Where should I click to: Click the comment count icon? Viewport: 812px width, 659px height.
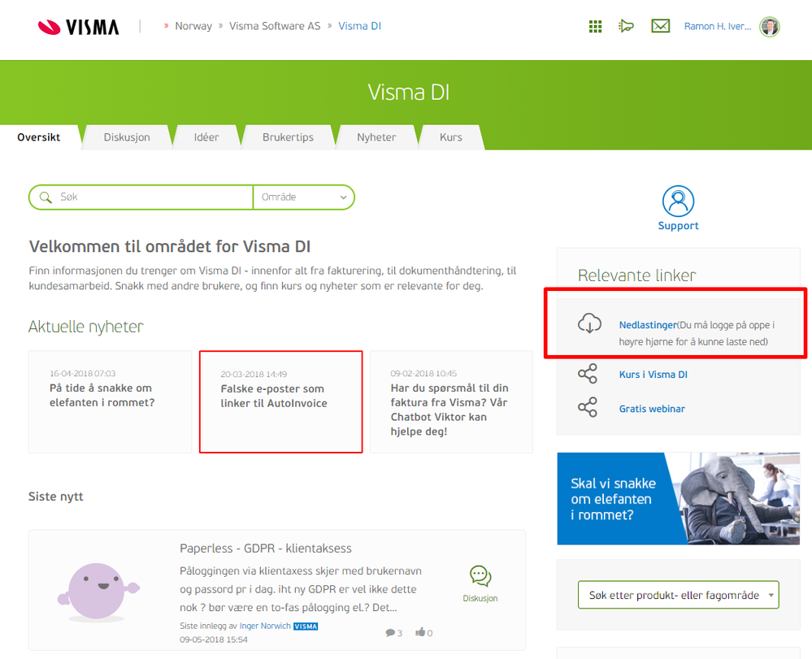pyautogui.click(x=390, y=633)
